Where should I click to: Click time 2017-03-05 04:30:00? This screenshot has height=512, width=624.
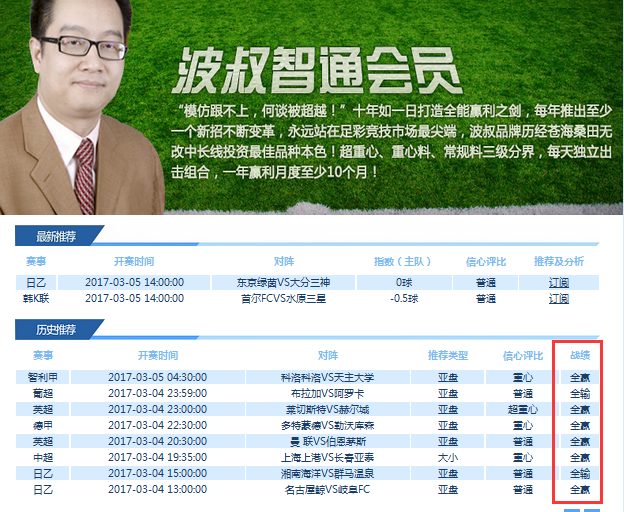158,377
